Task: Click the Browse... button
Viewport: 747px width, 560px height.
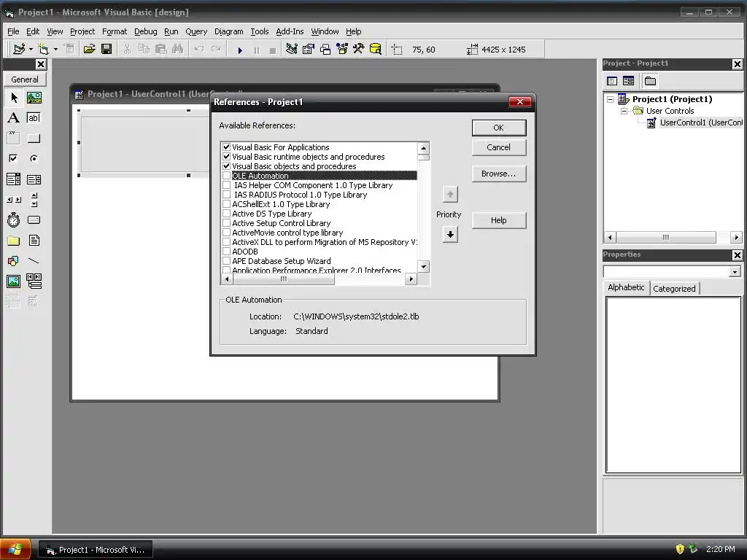Action: [x=499, y=174]
